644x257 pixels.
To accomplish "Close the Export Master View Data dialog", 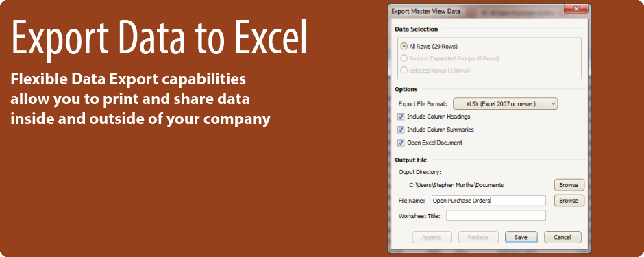I will click(577, 9).
